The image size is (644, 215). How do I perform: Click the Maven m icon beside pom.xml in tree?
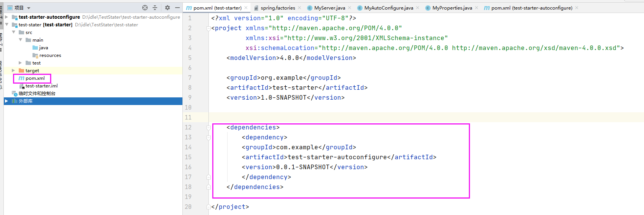(x=21, y=78)
